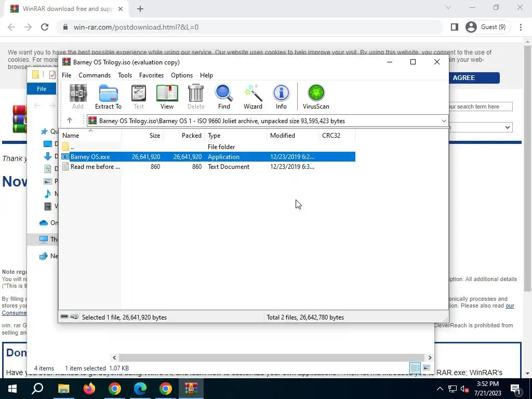The width and height of the screenshot is (532, 399).
Task: Open File Explorer from the taskbar
Action: coord(63,389)
